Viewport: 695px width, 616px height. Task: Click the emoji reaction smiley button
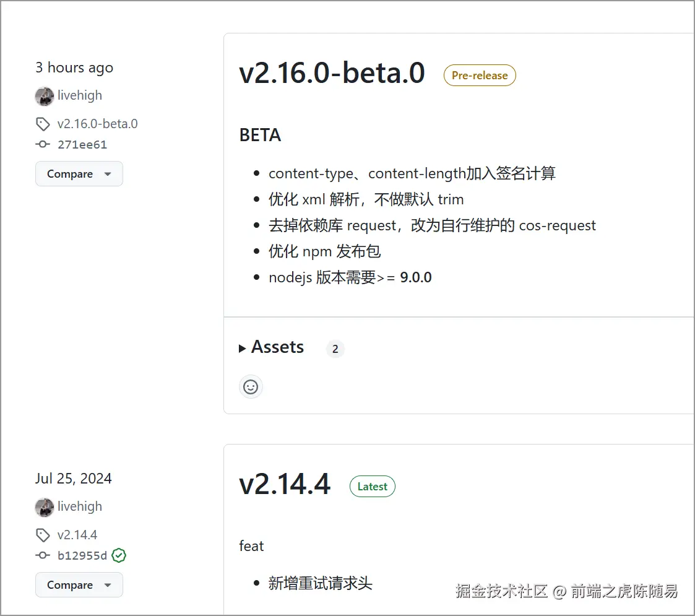251,387
